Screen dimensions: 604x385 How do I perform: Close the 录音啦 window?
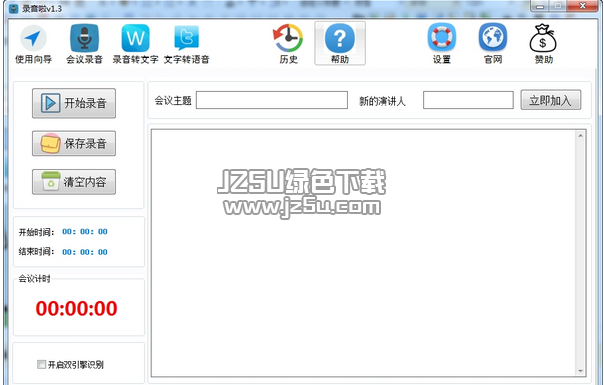582,6
